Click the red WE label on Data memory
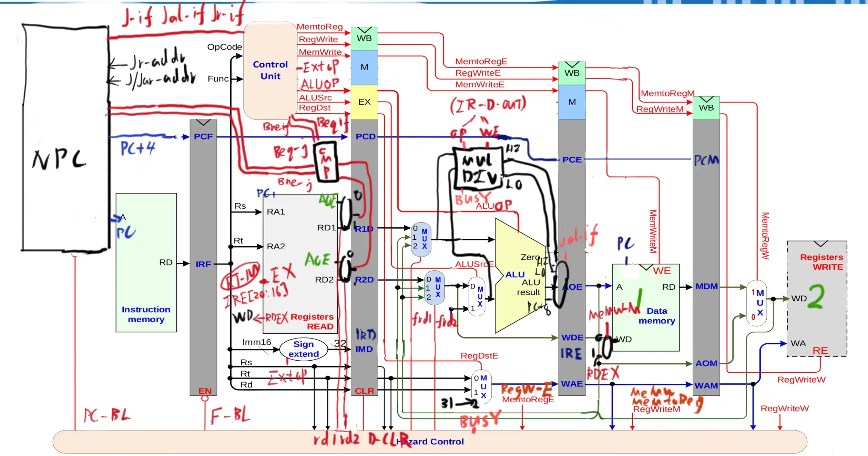The height and width of the screenshot is (456, 868). 662,271
